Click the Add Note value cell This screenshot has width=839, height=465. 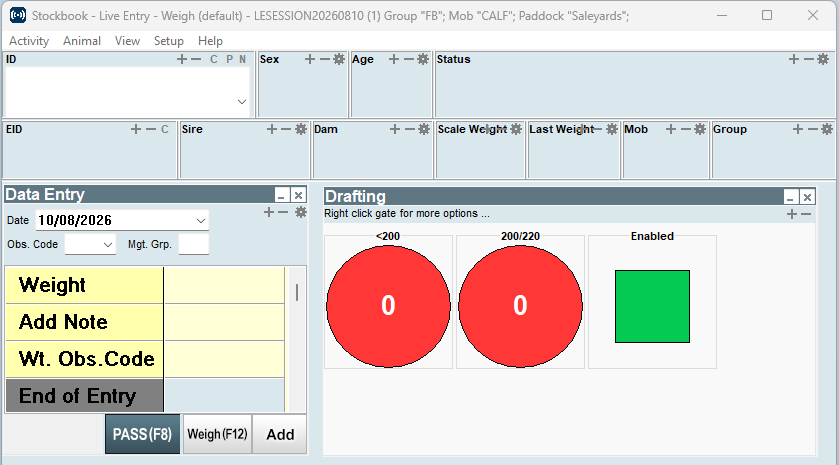pos(224,322)
